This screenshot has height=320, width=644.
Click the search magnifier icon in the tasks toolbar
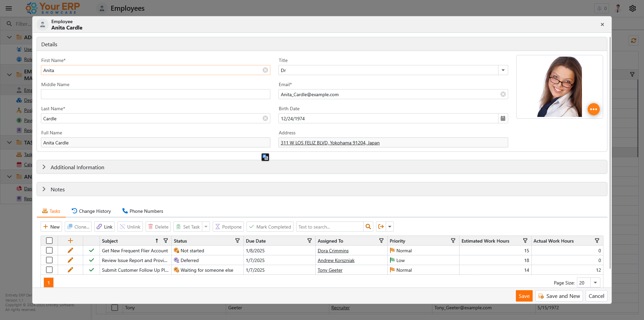click(368, 227)
